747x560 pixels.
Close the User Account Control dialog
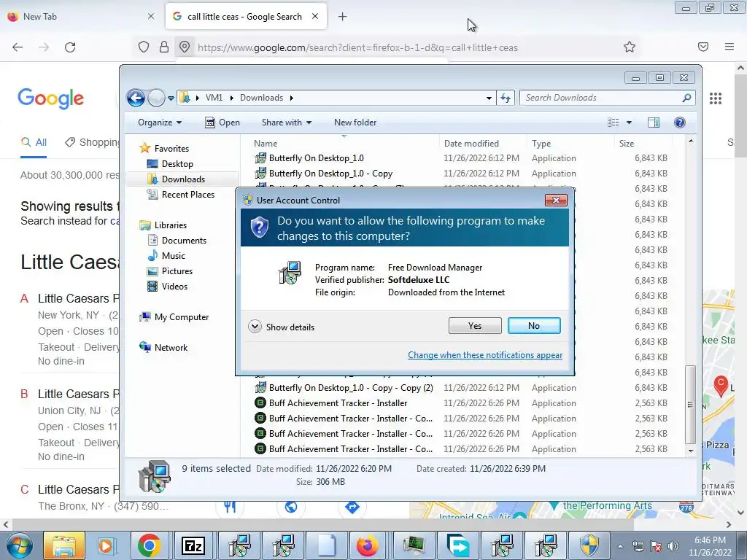click(555, 200)
